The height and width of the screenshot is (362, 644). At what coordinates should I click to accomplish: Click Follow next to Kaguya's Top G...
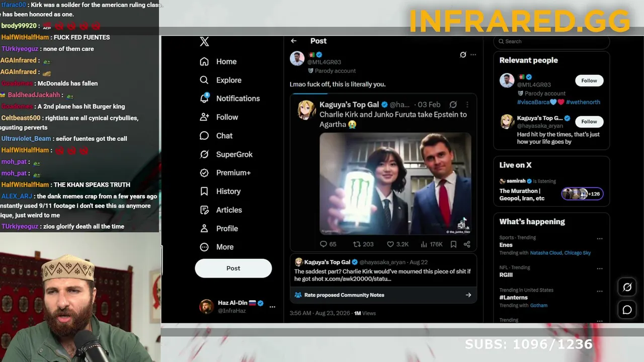pyautogui.click(x=589, y=122)
